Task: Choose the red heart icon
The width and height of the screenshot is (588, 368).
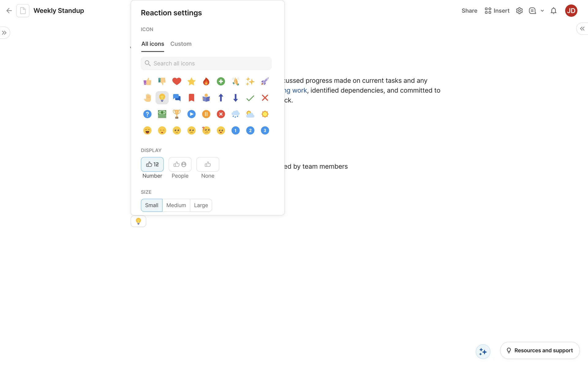Action: (x=177, y=81)
